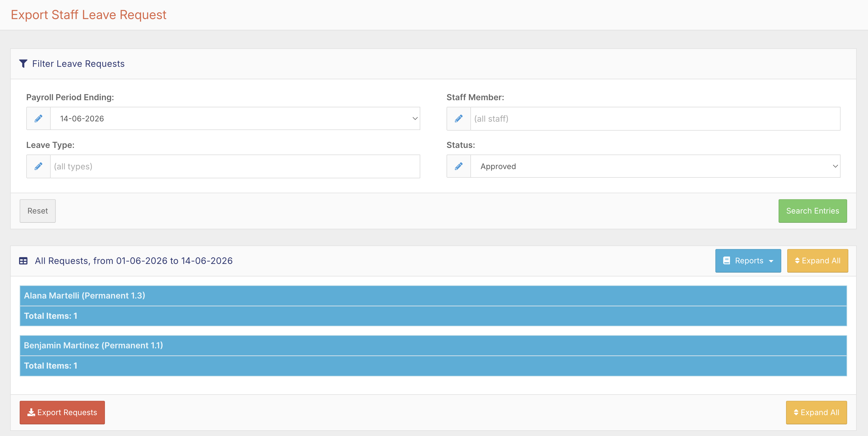Click the document icon on Reports button
Image resolution: width=868 pixels, height=436 pixels.
[726, 260]
